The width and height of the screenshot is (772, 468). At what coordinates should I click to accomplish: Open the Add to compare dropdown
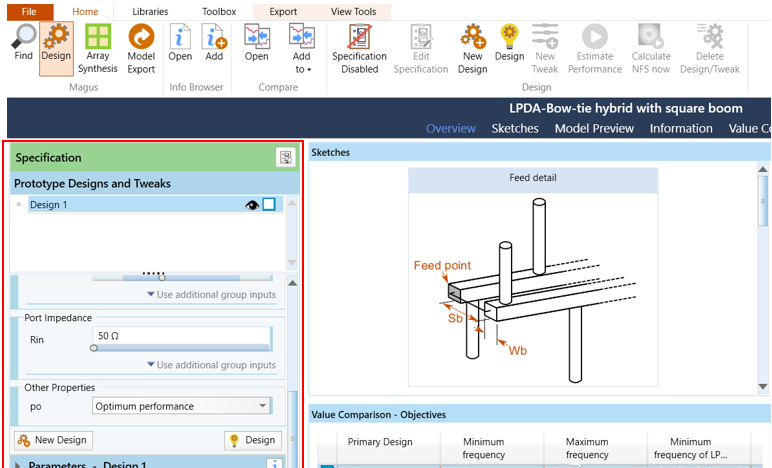click(302, 49)
